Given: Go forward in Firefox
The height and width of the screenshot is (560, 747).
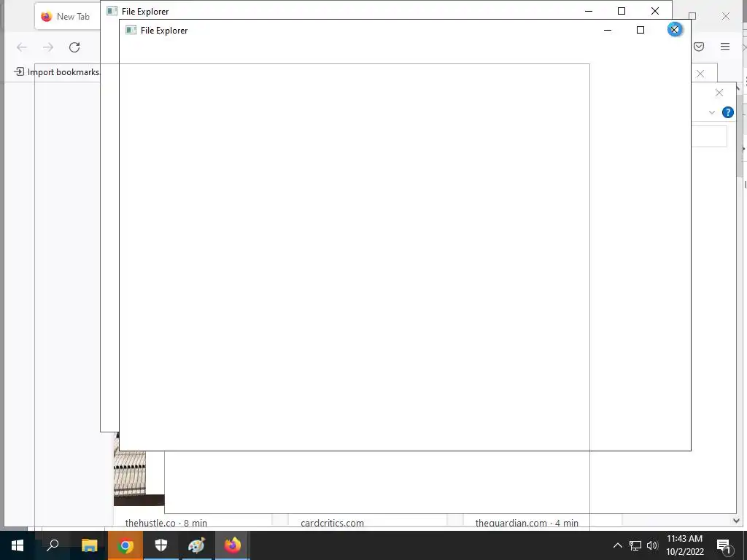Looking at the screenshot, I should pyautogui.click(x=48, y=47).
